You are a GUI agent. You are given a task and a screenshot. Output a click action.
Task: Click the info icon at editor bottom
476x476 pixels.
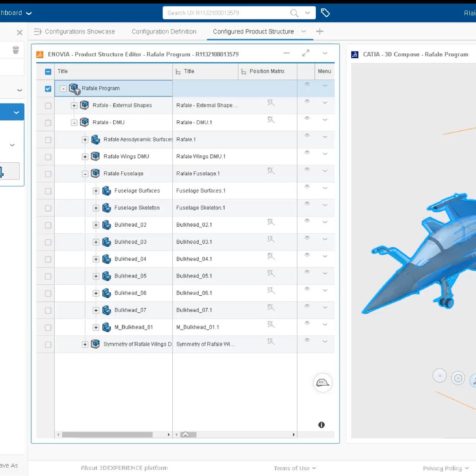(321, 425)
